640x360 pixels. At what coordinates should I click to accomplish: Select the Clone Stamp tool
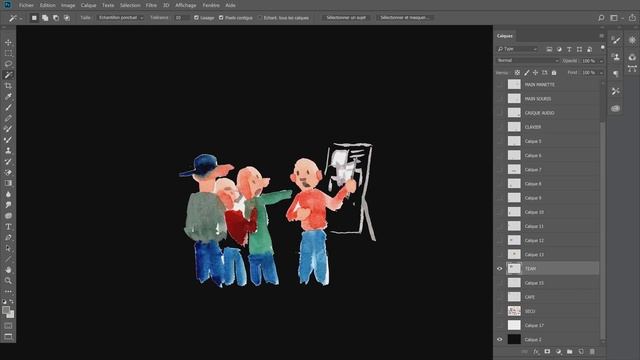coord(8,151)
